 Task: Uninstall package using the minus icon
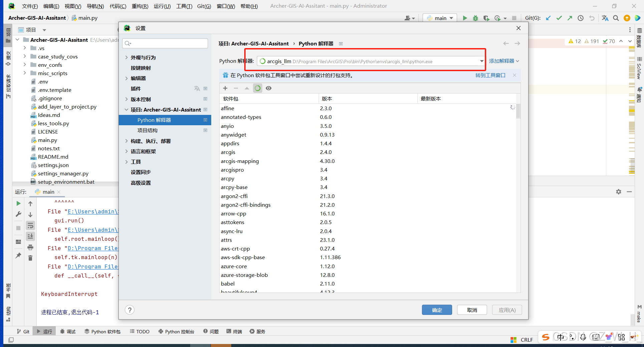click(x=236, y=88)
